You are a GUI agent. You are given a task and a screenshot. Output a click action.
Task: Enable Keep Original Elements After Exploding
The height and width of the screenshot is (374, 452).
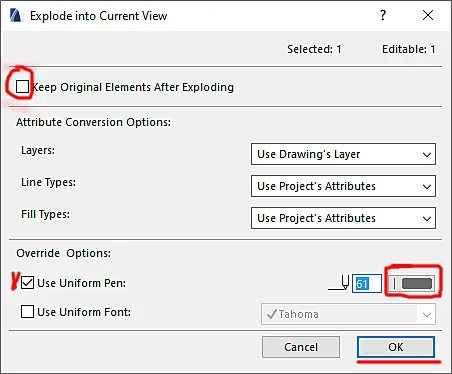pos(22,87)
